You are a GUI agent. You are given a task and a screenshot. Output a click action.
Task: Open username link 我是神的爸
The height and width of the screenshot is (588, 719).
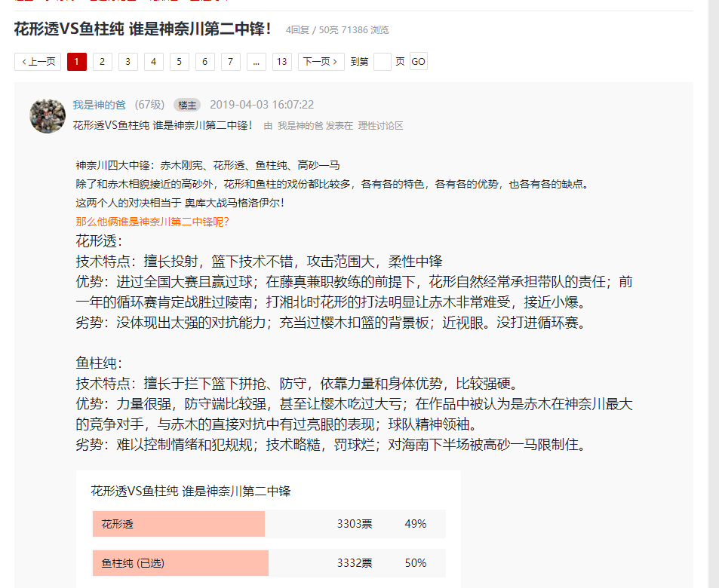99,105
